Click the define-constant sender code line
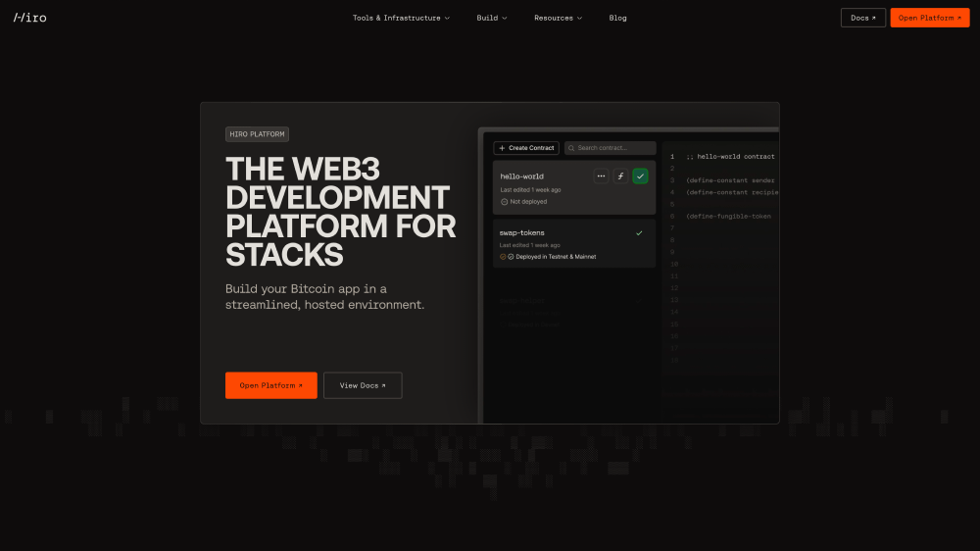This screenshot has height=551, width=980. click(x=730, y=180)
